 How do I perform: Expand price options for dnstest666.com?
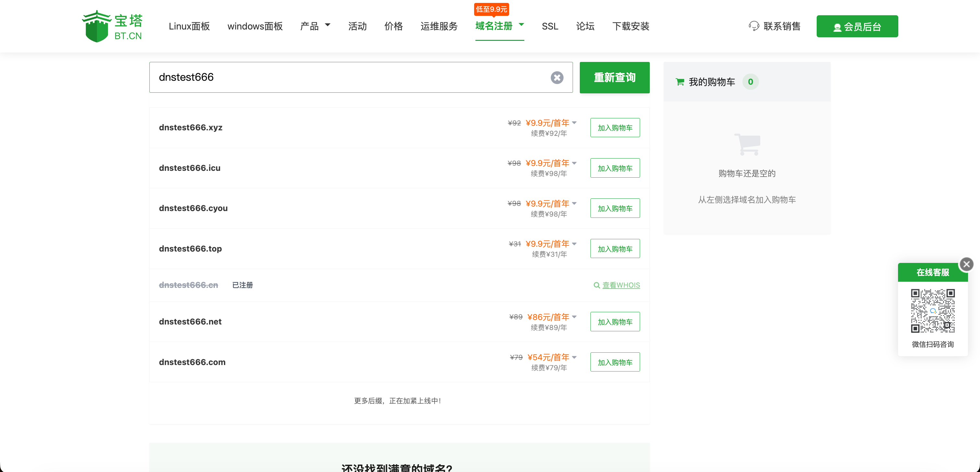tap(574, 357)
